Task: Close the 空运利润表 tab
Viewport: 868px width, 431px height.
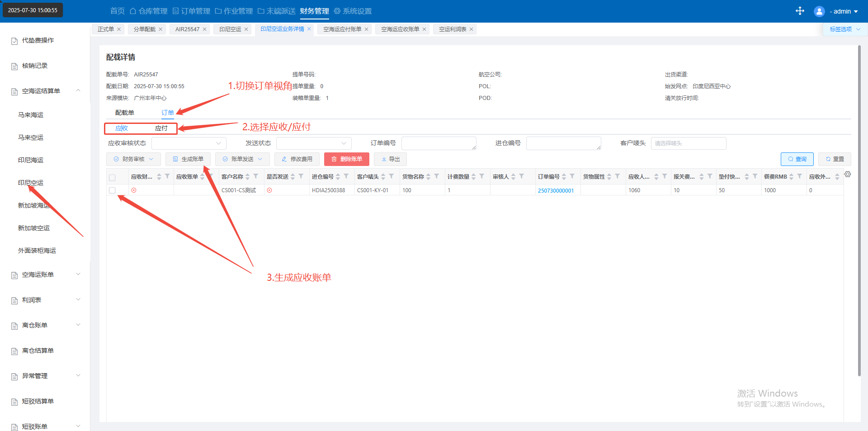Action: point(472,29)
